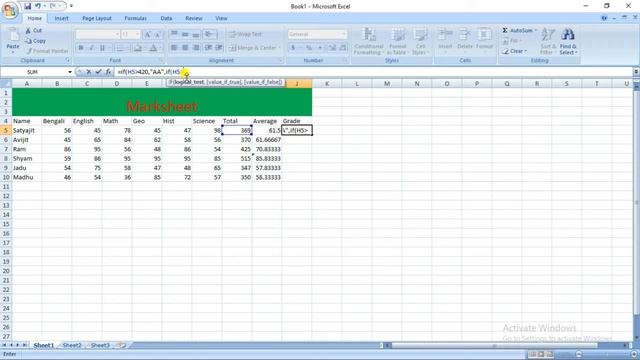
Task: Toggle Bold formatting
Action: point(81,48)
